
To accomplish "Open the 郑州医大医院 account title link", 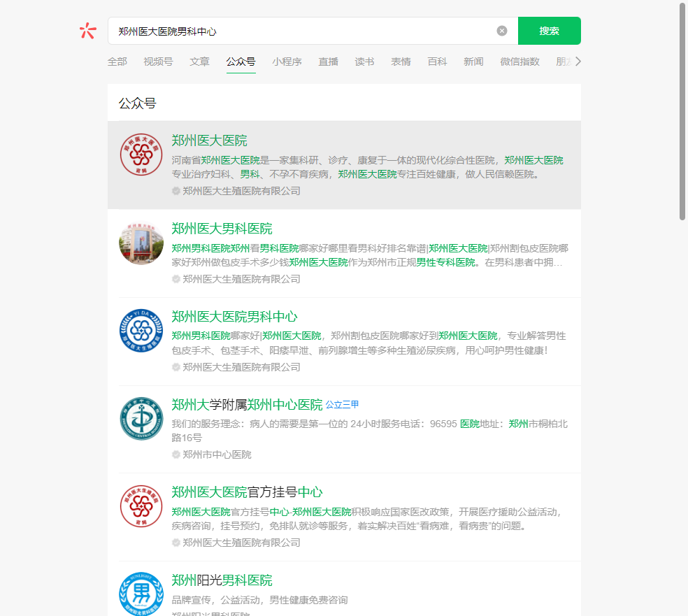I will (x=209, y=141).
